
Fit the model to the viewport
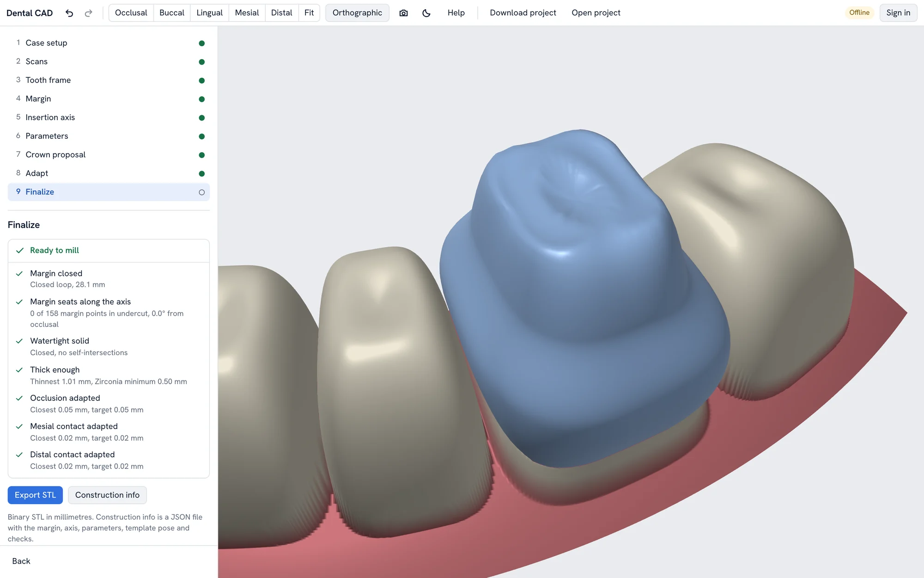309,13
